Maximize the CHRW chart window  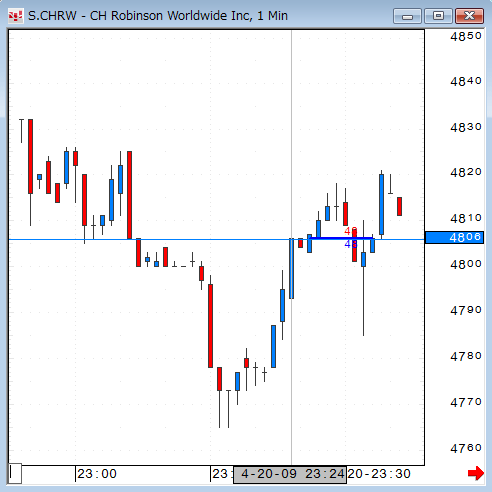438,16
